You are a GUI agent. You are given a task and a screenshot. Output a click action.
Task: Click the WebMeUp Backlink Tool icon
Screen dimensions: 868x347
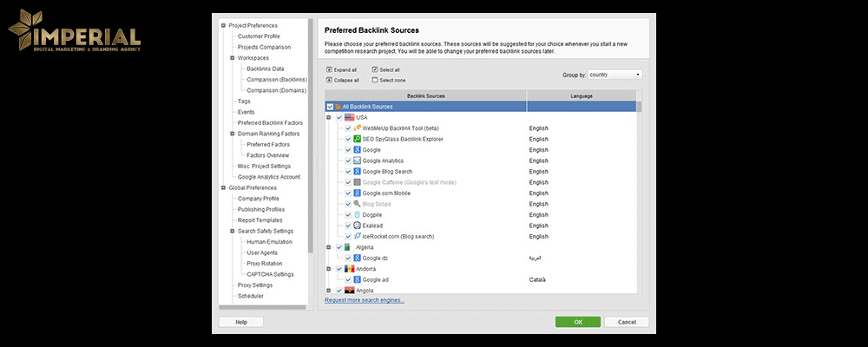pyautogui.click(x=357, y=128)
